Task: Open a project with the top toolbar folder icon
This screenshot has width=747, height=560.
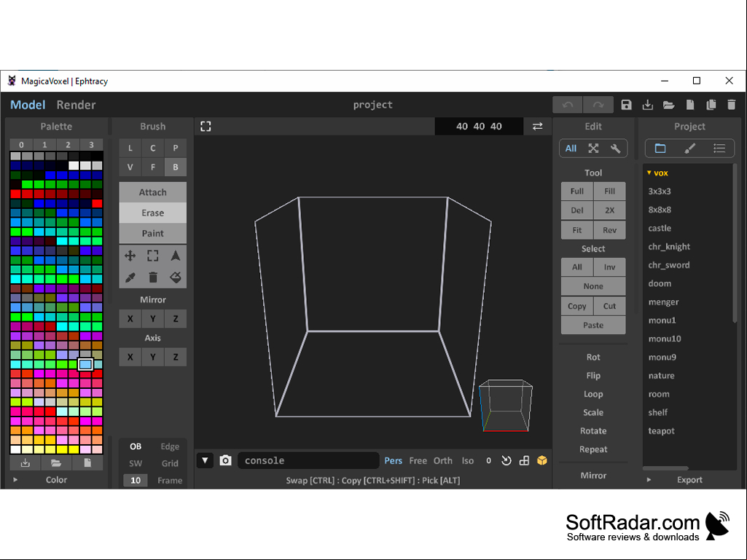Action: [x=668, y=105]
